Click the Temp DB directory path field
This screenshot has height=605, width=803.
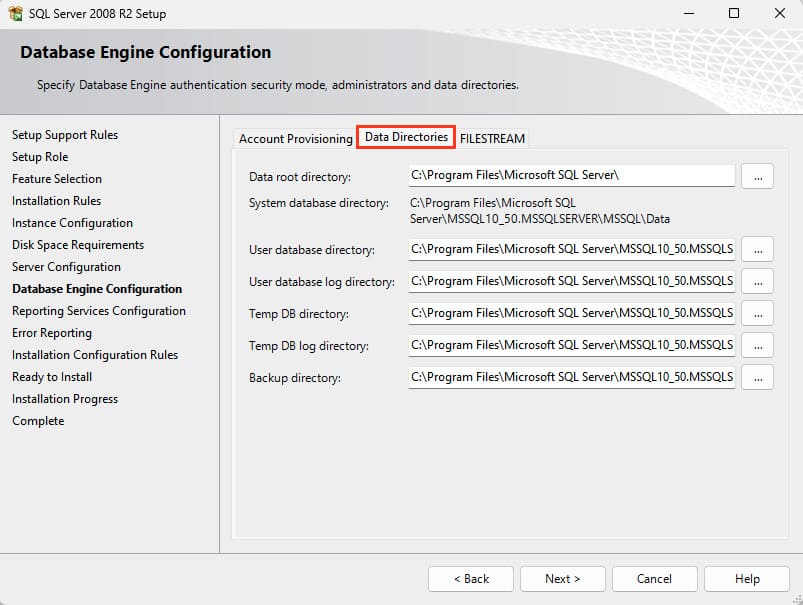(572, 314)
